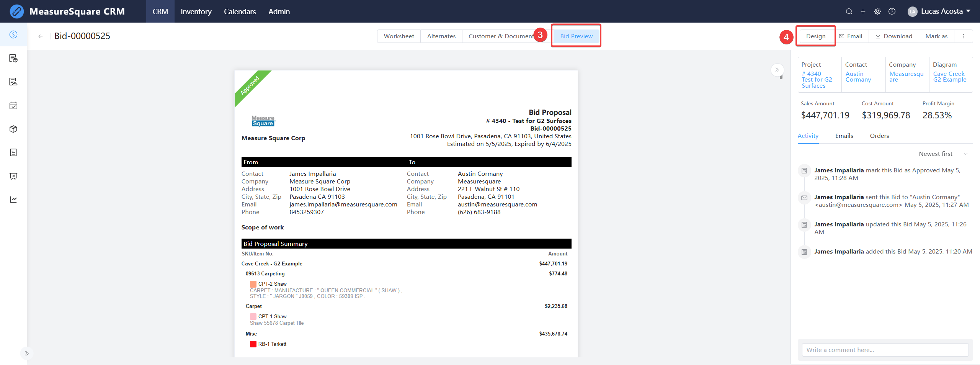Open the document-with-warning sidebar icon

(x=13, y=82)
